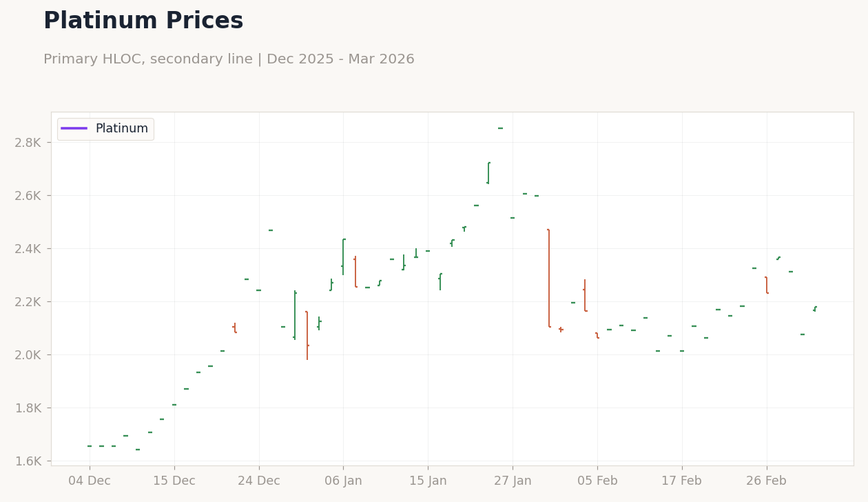
Task: Click the 1.8K y-axis label
Action: point(28,408)
